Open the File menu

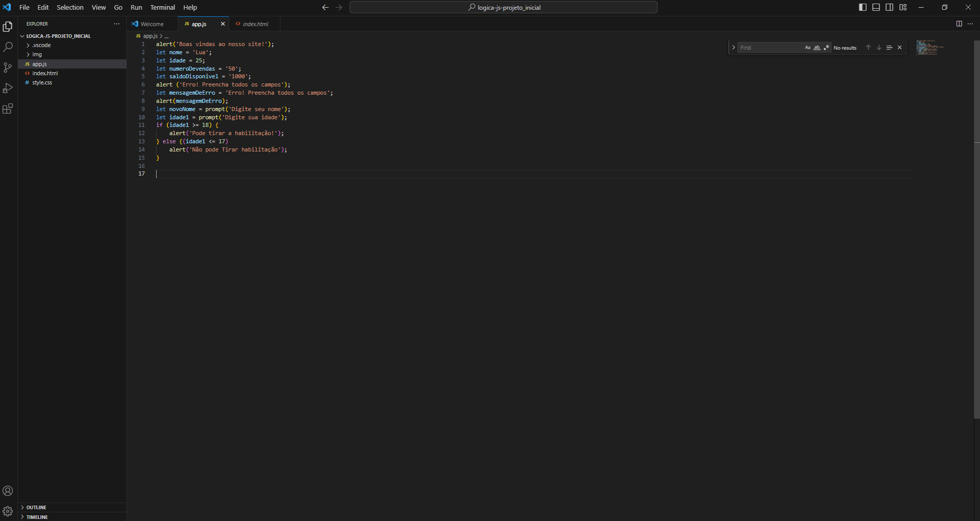tap(24, 7)
